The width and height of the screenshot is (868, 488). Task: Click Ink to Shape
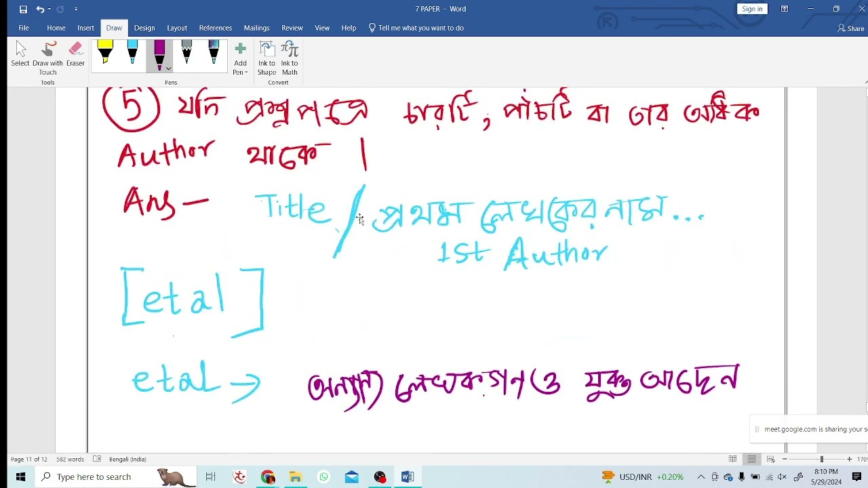tap(267, 58)
